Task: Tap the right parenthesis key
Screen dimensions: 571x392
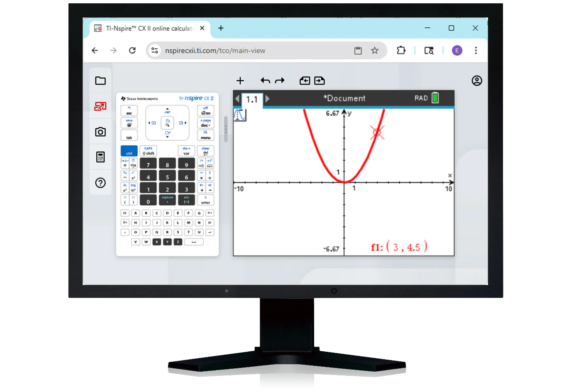Action: point(133,200)
